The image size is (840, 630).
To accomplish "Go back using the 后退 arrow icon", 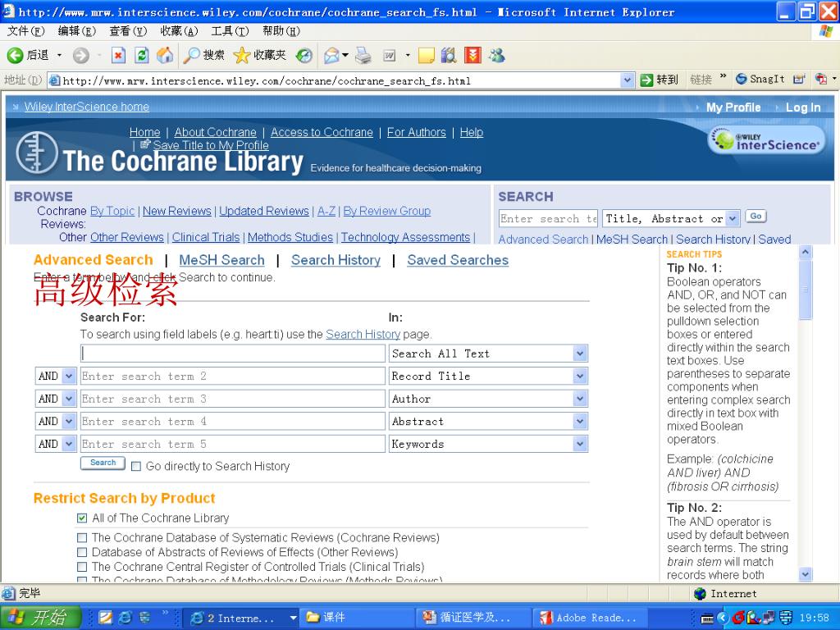I will (x=15, y=55).
